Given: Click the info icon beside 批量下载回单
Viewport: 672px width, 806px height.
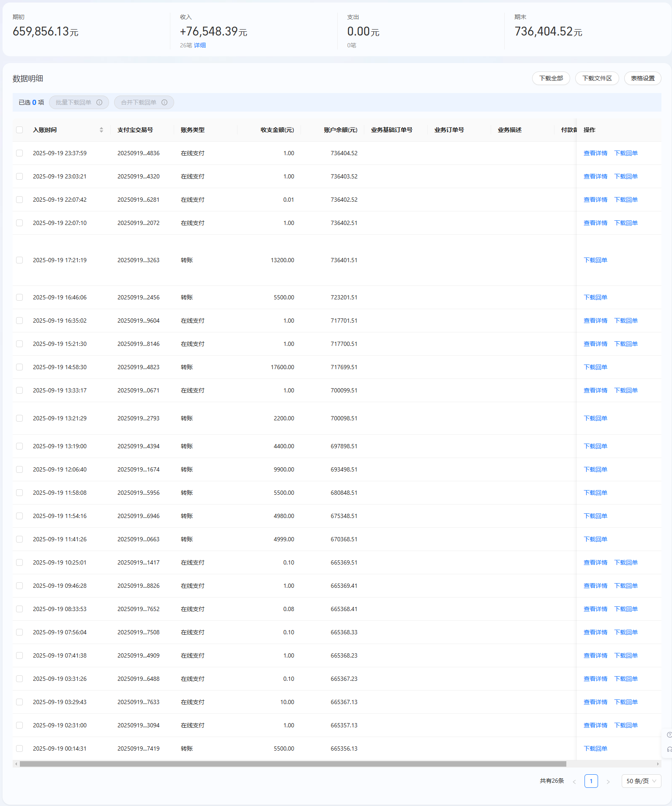Looking at the screenshot, I should coord(99,102).
